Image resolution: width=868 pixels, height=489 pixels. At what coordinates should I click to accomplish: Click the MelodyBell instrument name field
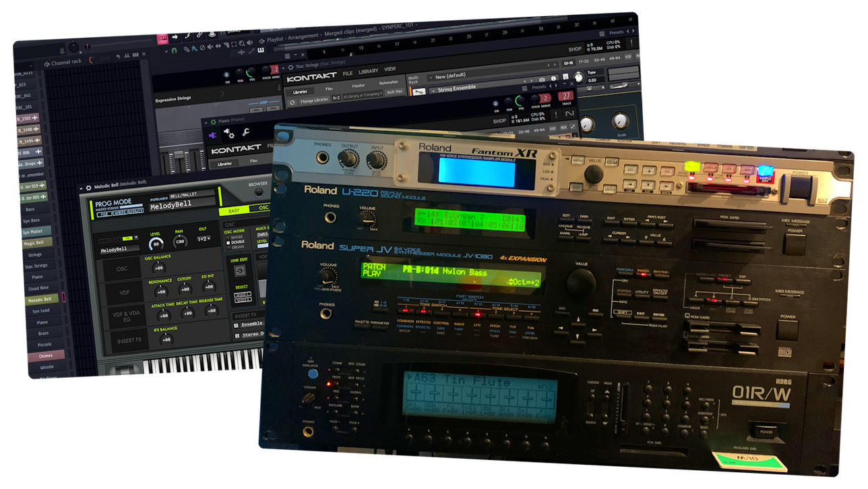[181, 204]
